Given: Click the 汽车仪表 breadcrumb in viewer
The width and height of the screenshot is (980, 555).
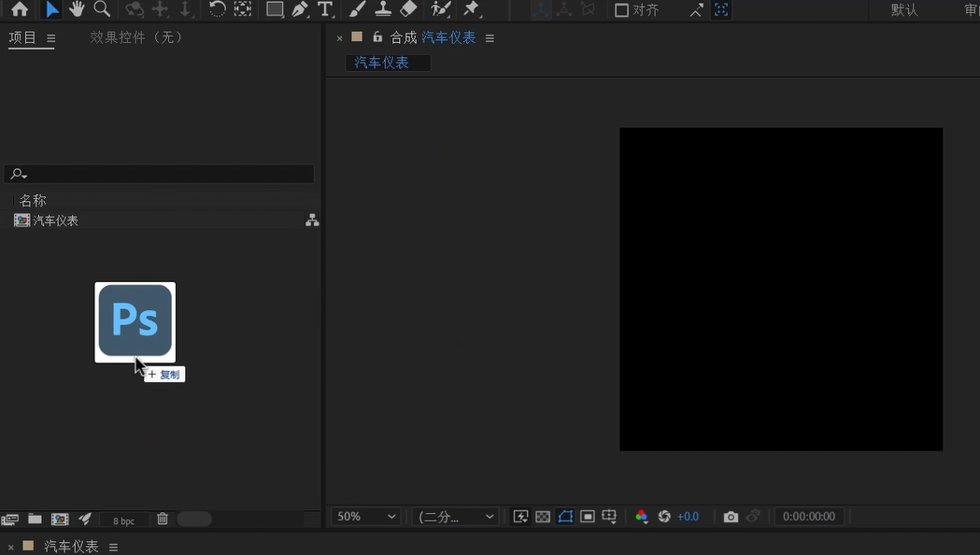Looking at the screenshot, I should pos(381,63).
